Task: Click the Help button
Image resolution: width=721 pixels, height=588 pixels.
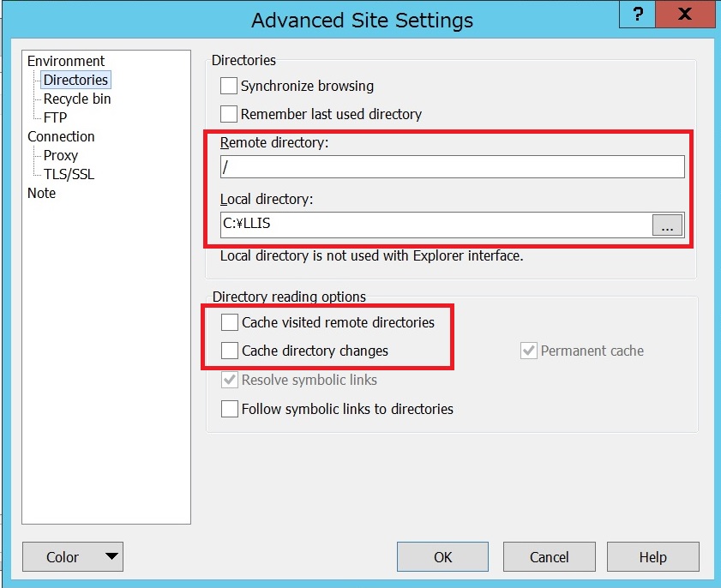Action: (653, 557)
